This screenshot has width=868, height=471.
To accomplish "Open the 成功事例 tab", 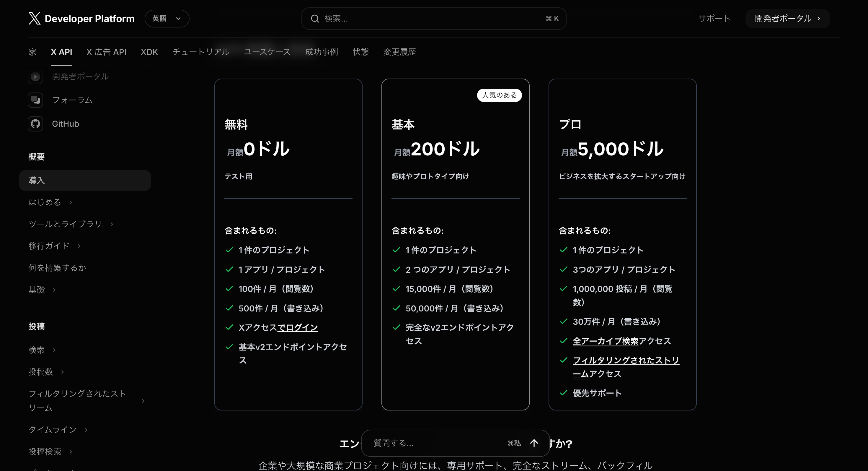I will 322,52.
